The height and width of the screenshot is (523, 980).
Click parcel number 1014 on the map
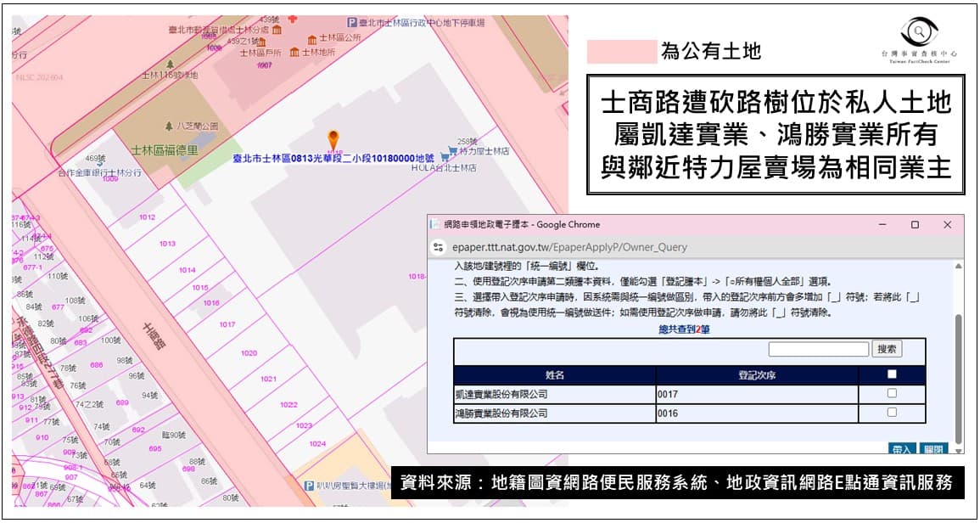coord(187,270)
